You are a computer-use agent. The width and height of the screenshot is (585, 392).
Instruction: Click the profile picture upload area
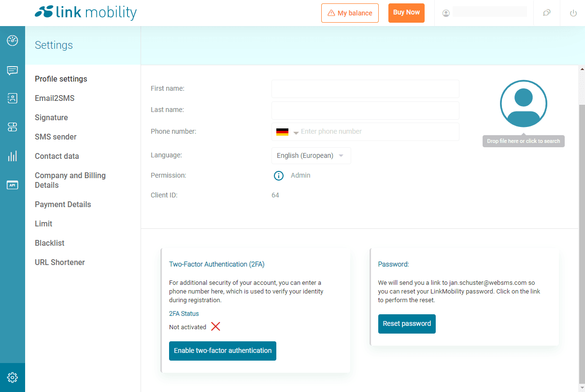tap(523, 103)
